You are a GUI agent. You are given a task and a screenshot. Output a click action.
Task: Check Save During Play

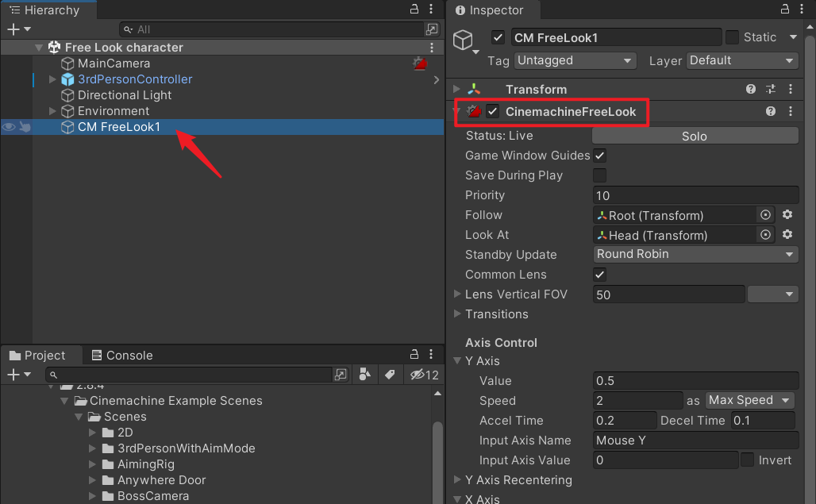pos(599,175)
